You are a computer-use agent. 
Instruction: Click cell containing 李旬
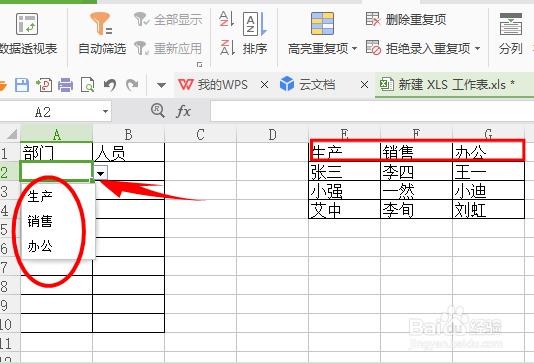pos(416,209)
